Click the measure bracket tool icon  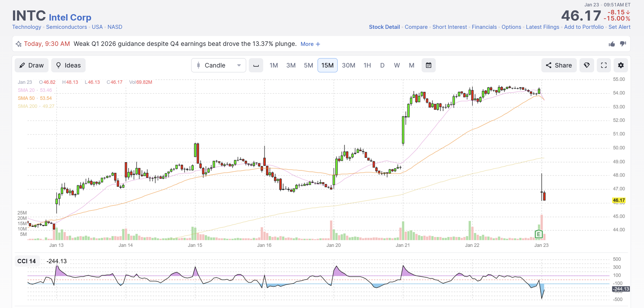(256, 65)
